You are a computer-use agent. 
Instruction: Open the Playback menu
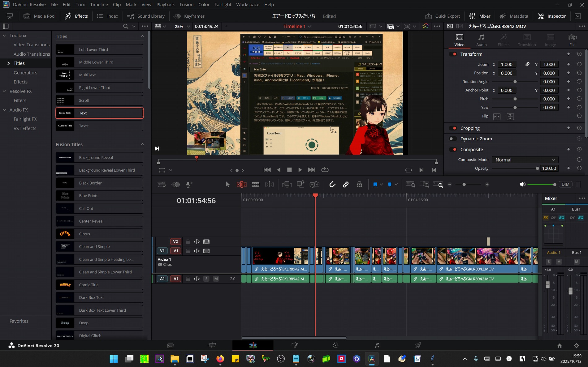166,5
